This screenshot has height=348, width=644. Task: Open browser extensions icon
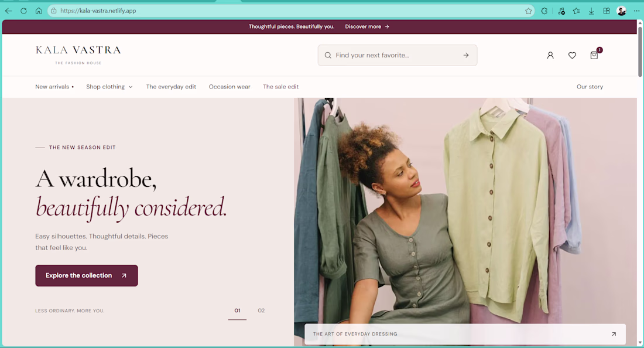point(544,11)
